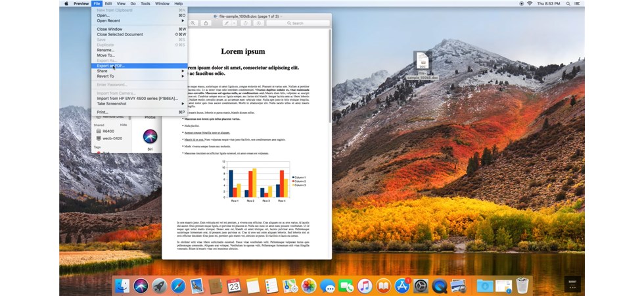Open the Wi-Fi status menu
The image size is (644, 296).
tap(529, 3)
